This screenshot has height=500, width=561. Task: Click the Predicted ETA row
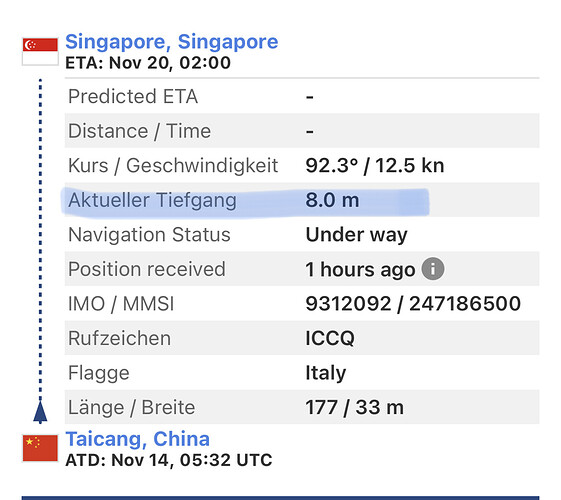(302, 97)
